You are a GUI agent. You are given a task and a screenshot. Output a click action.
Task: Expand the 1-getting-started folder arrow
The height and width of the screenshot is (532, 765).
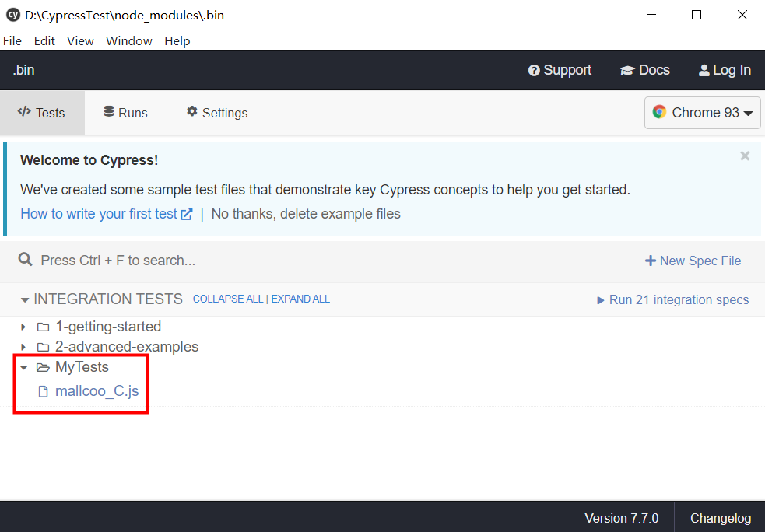23,327
